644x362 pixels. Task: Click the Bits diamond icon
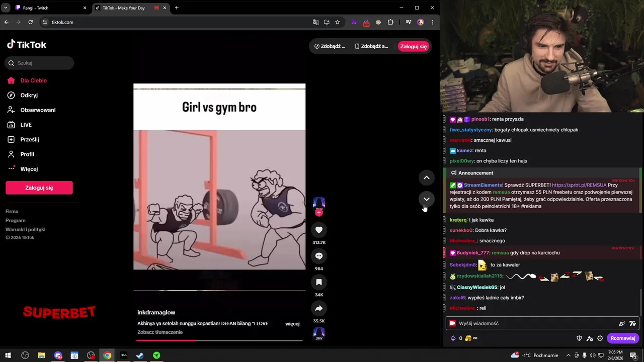[453, 338]
